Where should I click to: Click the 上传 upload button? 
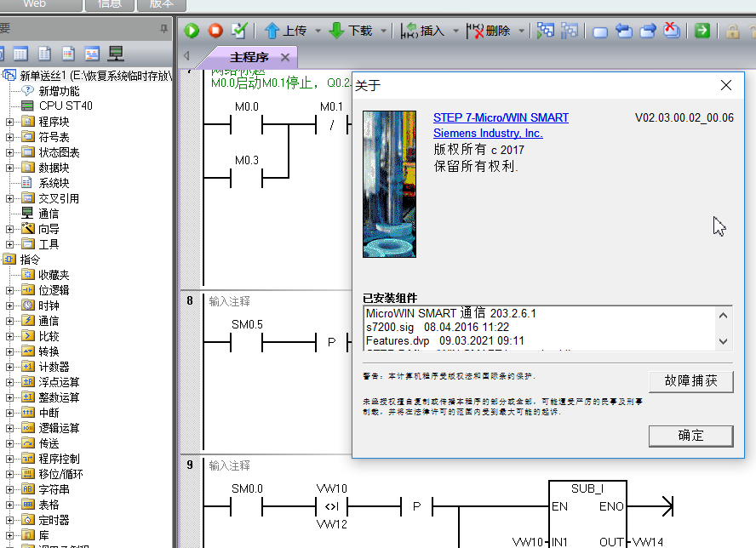pos(285,31)
